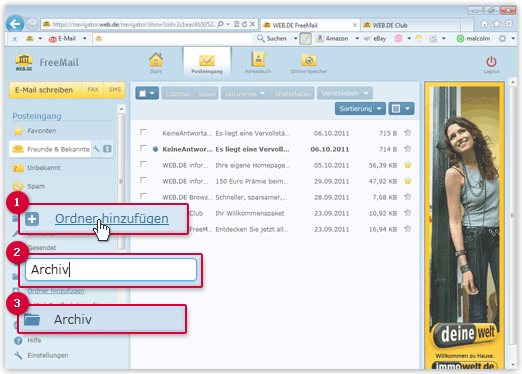Open the Amazon toolbar shortcut
522x374 pixels.
(332, 39)
